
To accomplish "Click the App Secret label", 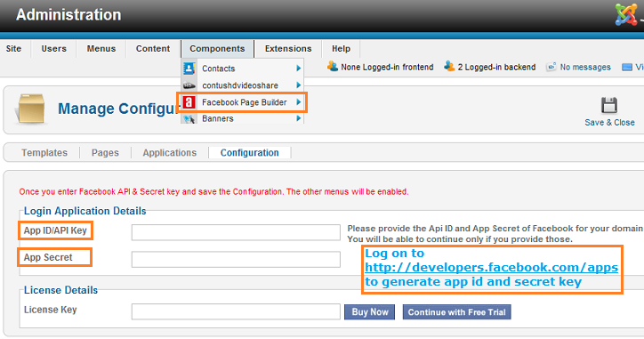I will [48, 257].
